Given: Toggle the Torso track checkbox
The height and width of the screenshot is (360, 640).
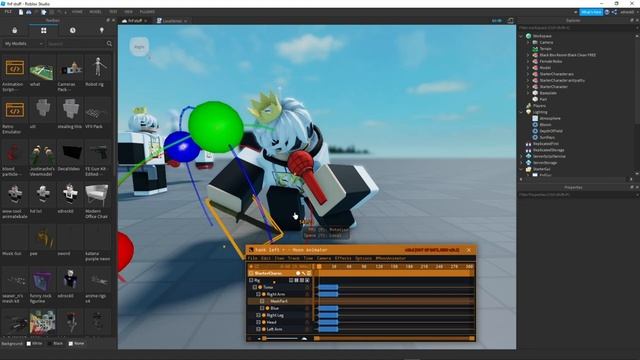Looking at the screenshot, I should tap(255, 287).
